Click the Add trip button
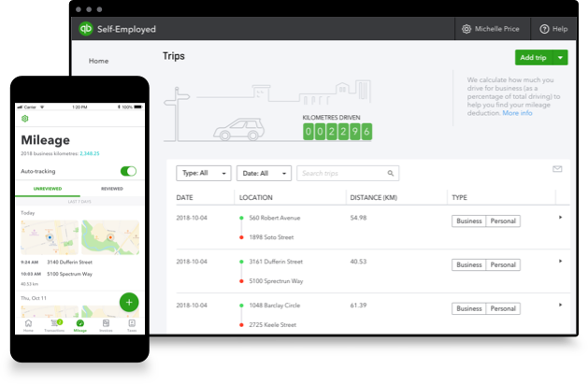 [533, 57]
